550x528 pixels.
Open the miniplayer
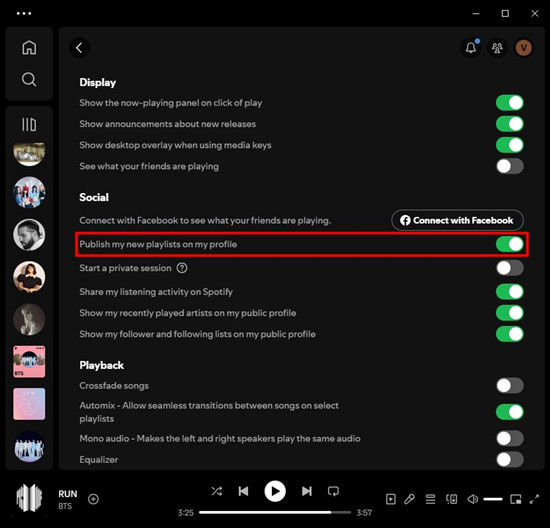click(x=516, y=499)
